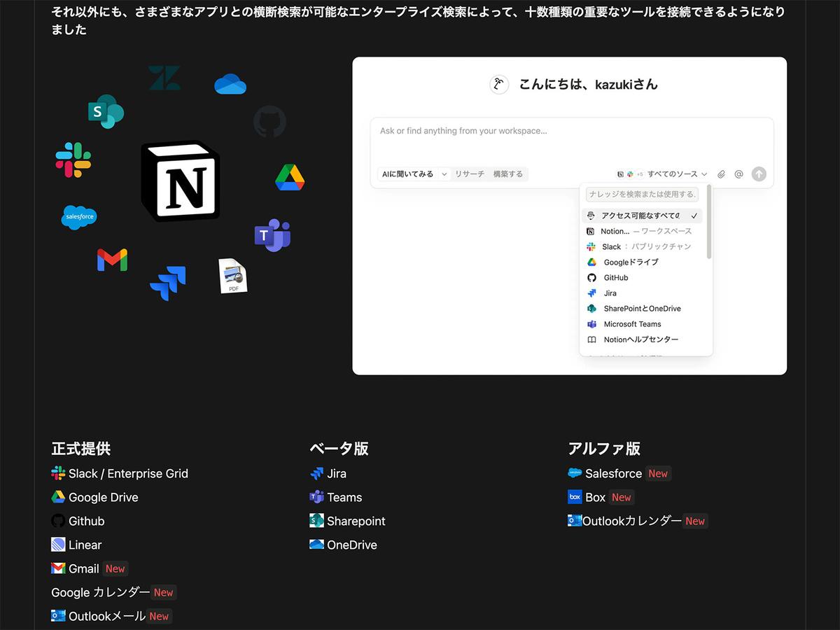Open the すべてのソース source dropdown
The height and width of the screenshot is (630, 840).
click(662, 174)
